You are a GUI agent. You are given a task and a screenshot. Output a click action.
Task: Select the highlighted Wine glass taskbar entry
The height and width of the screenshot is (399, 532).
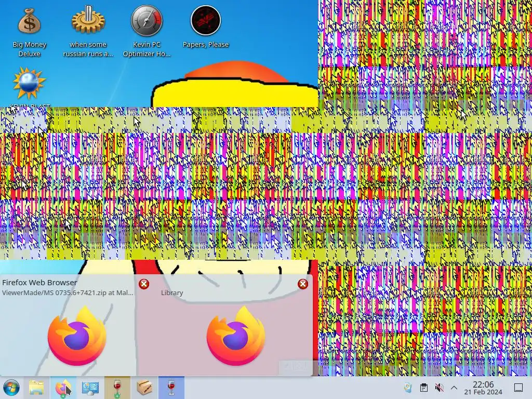click(x=171, y=388)
